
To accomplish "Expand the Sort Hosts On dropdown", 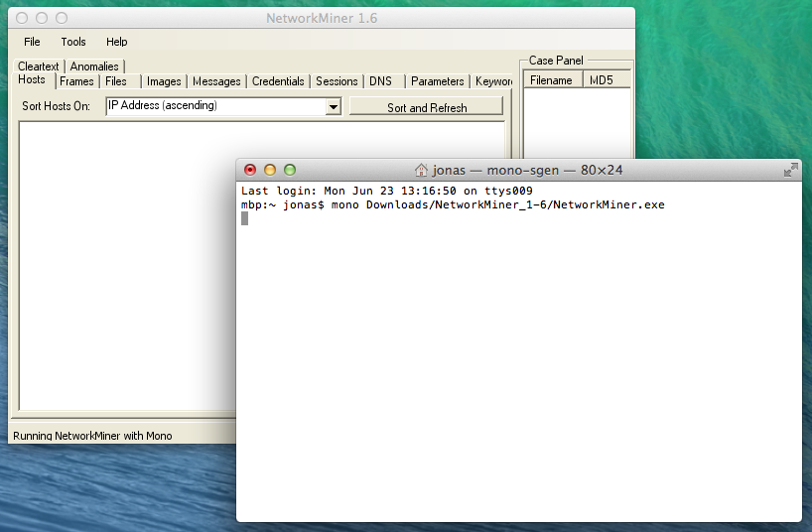I will (x=334, y=106).
